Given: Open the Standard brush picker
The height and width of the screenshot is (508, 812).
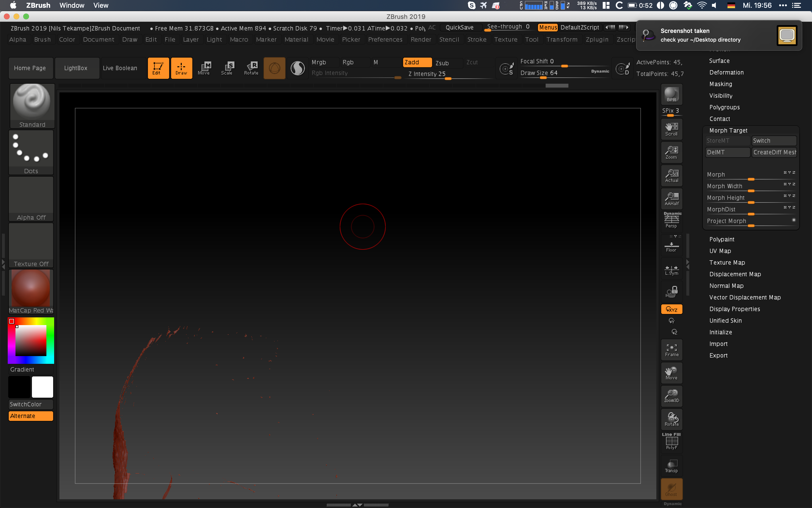Looking at the screenshot, I should (x=32, y=106).
